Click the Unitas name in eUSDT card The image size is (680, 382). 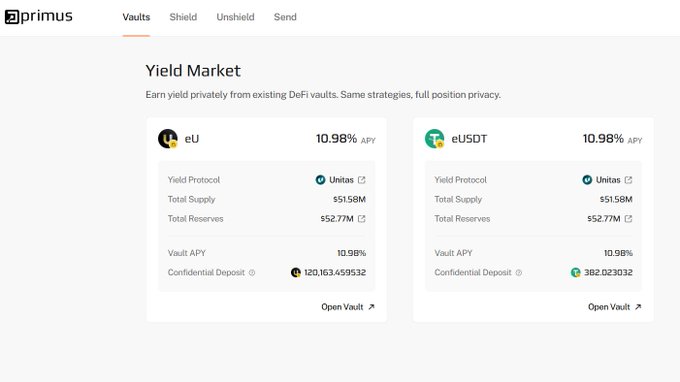click(x=608, y=180)
